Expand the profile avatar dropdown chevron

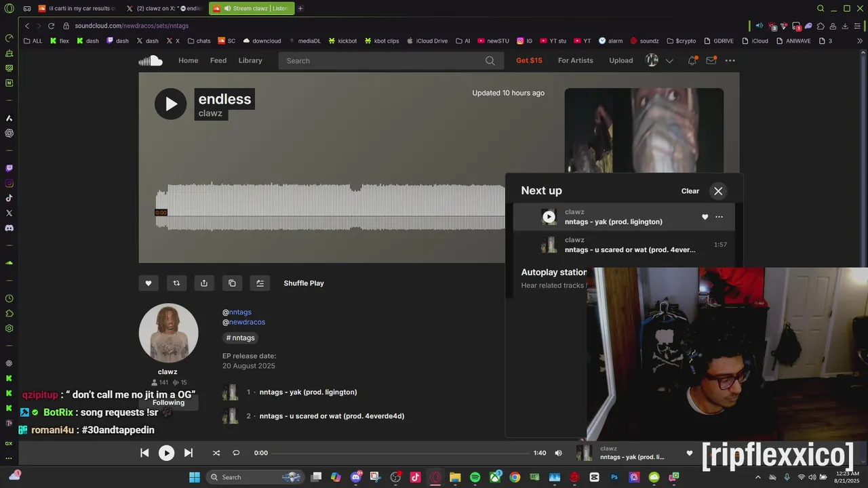(669, 60)
